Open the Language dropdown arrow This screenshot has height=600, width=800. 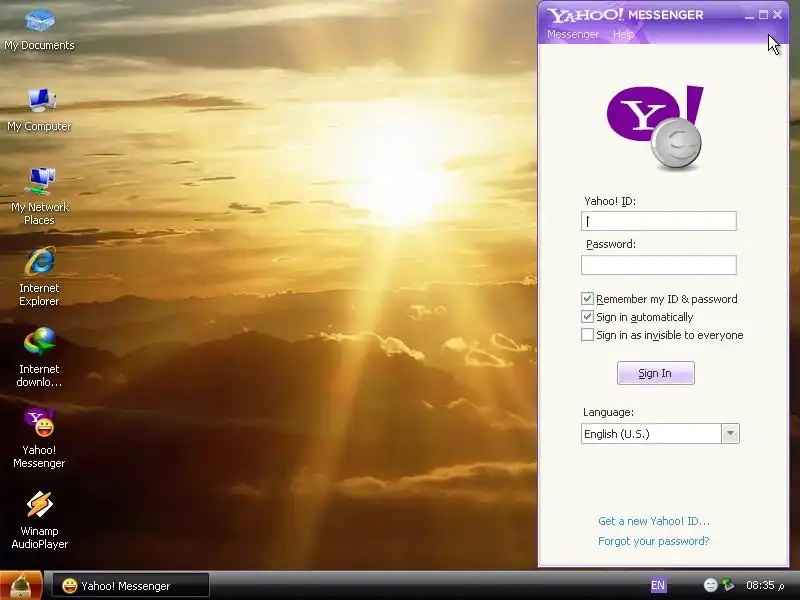click(x=730, y=434)
